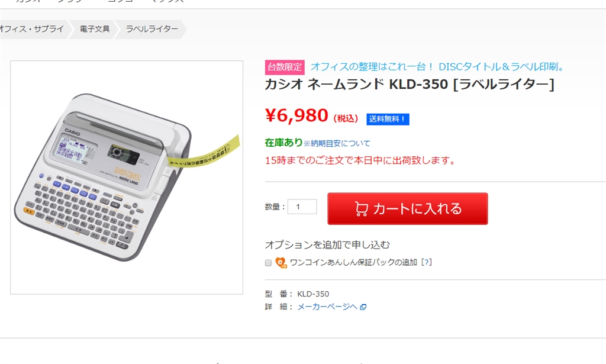The image size is (606, 364).
Task: Click the red ¥6,980 price
Action: (297, 115)
